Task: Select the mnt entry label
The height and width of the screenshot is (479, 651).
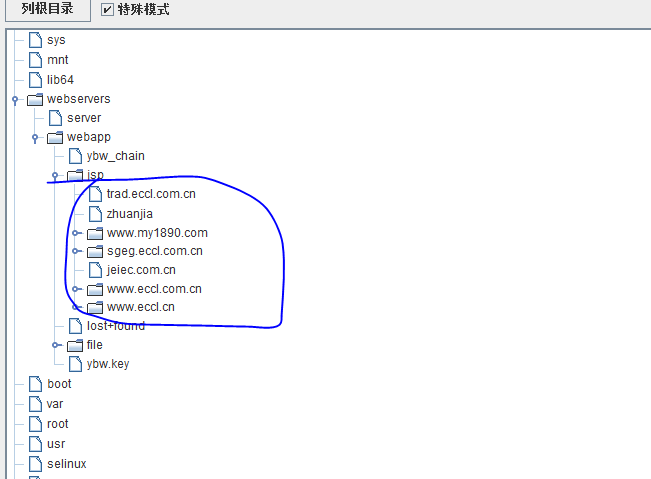Action: pyautogui.click(x=57, y=60)
